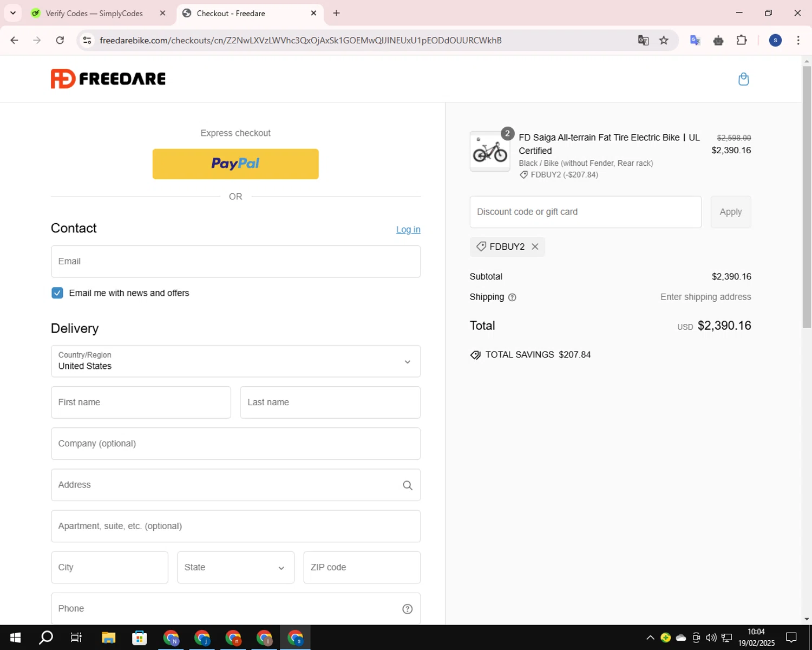The width and height of the screenshot is (812, 650).
Task: Click the First name field
Action: point(141,402)
